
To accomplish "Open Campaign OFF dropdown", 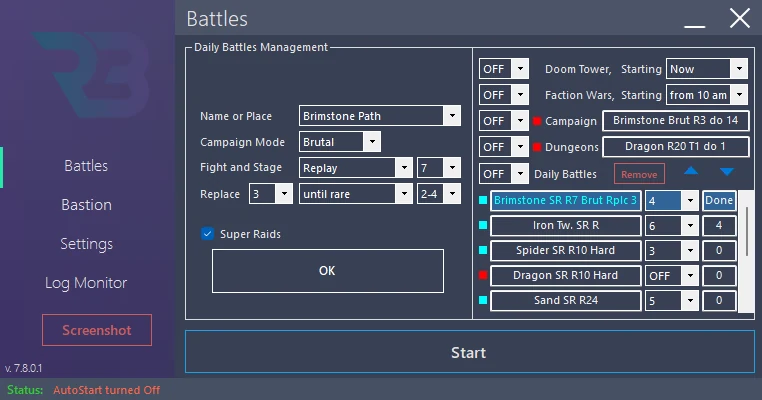I will 503,121.
